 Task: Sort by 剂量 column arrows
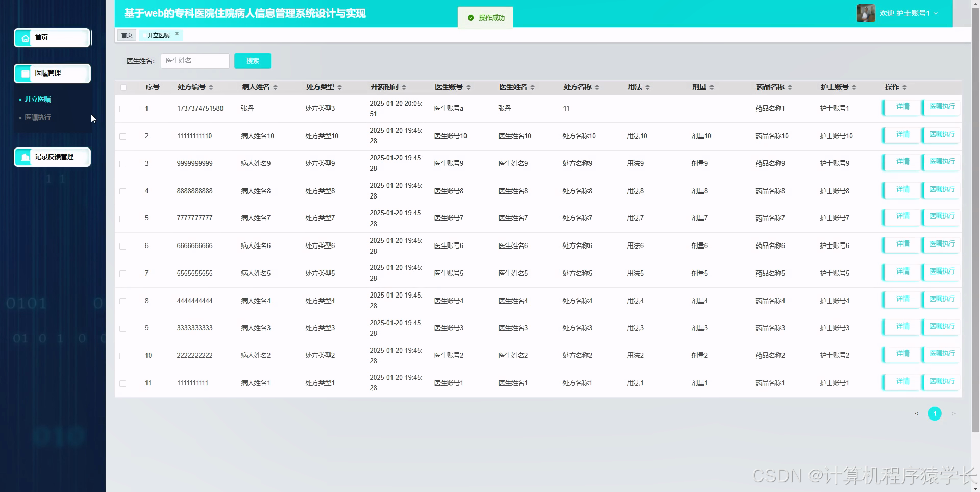point(712,87)
